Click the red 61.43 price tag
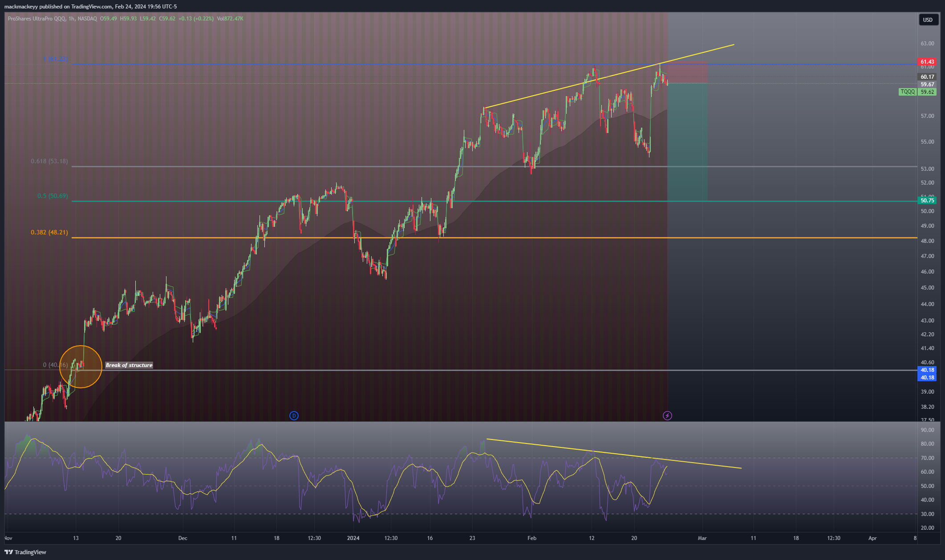The image size is (945, 560). pos(927,62)
